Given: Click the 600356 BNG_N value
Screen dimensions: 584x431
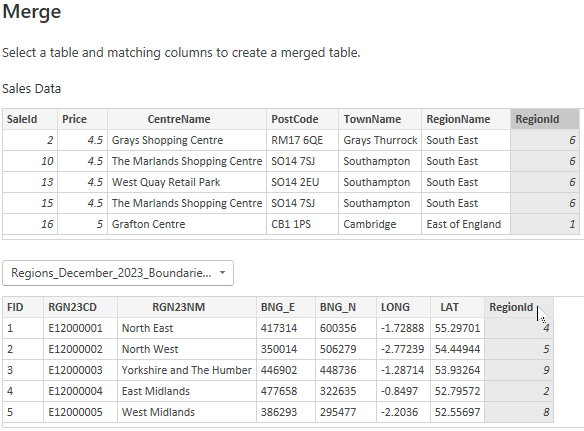Looking at the screenshot, I should click(x=346, y=328).
